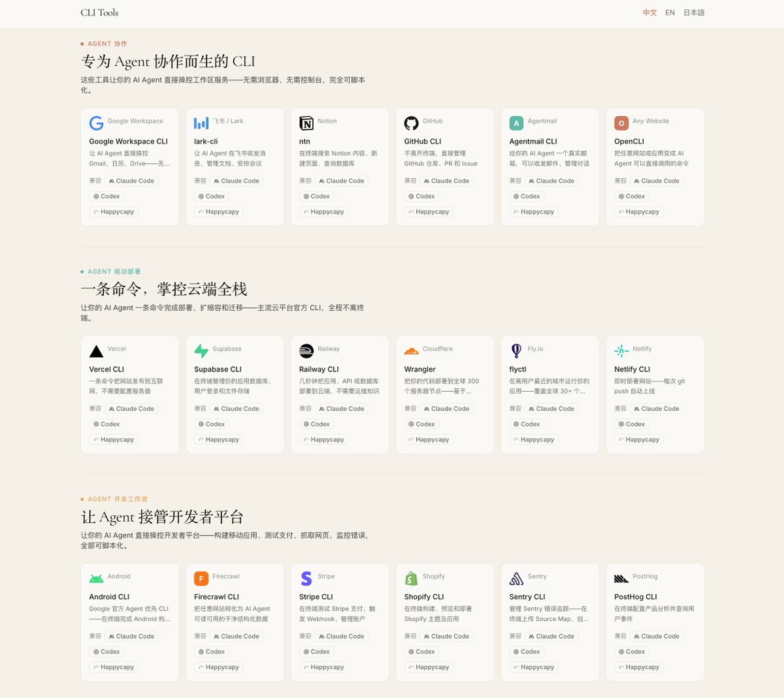Click Claude Code tag on Shopify CLI card
Screen dimensions: 784x698
point(447,637)
